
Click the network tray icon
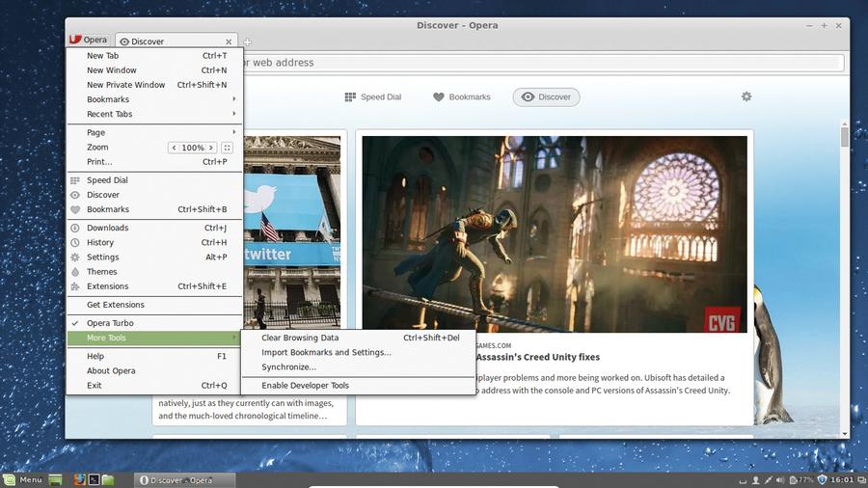768,480
